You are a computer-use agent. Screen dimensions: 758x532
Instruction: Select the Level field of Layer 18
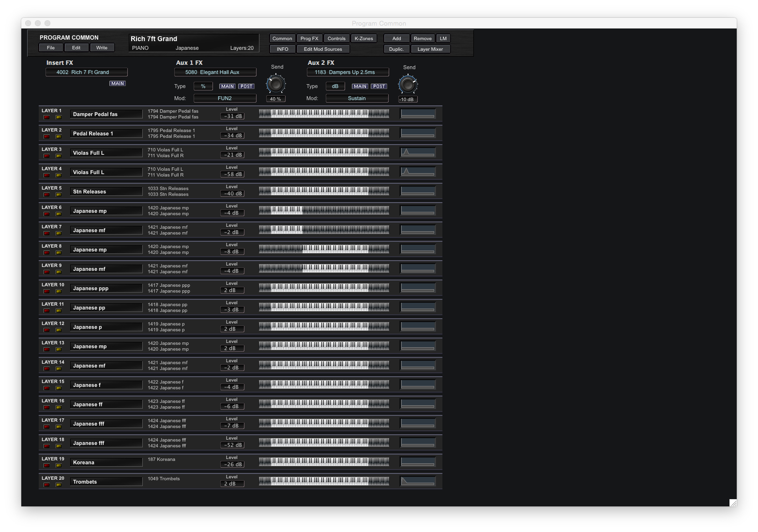click(232, 445)
